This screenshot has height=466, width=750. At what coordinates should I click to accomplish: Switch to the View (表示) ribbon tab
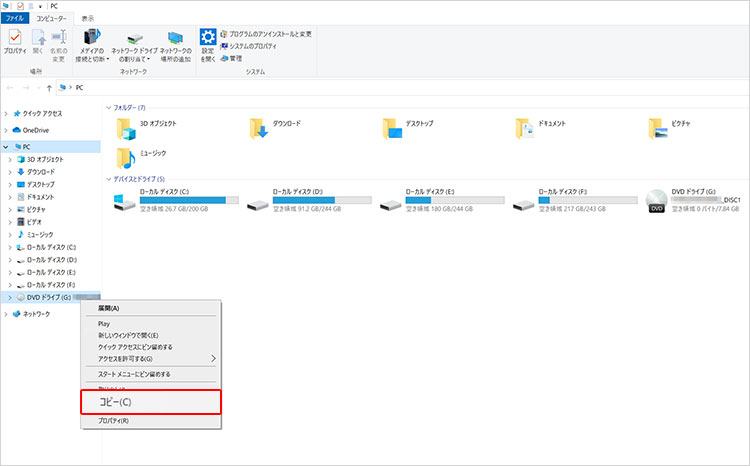click(88, 18)
